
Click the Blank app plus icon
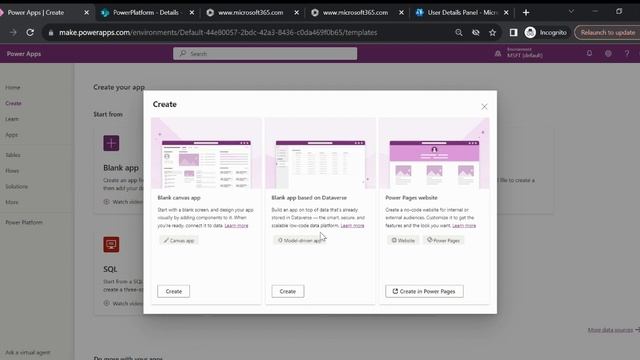click(x=111, y=143)
